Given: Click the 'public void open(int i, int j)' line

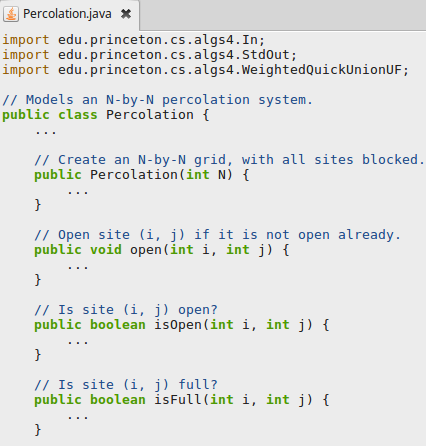Looking at the screenshot, I should 162,250.
